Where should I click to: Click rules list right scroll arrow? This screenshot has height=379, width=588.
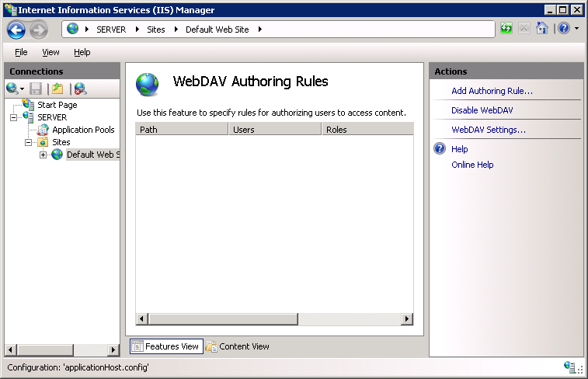coord(407,319)
